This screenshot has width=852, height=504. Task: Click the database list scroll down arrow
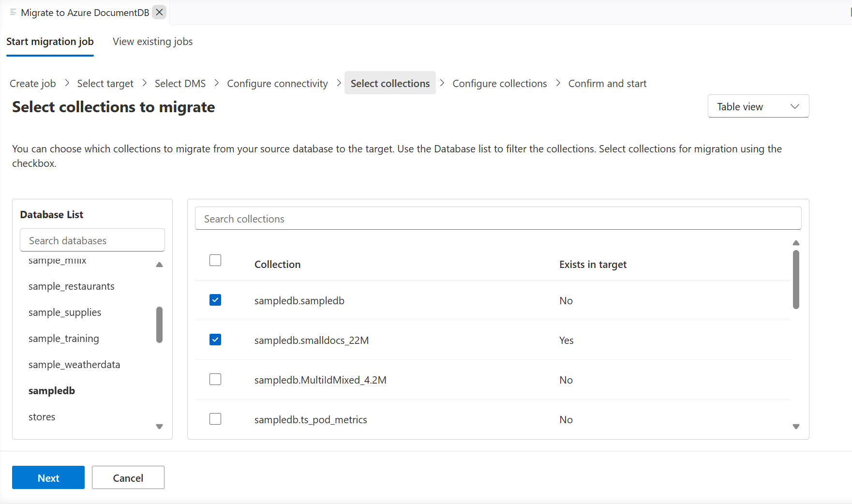pos(160,427)
